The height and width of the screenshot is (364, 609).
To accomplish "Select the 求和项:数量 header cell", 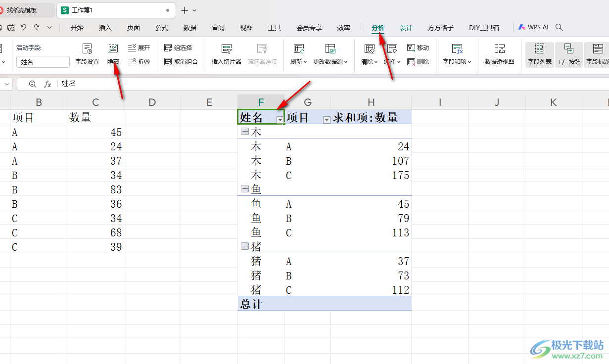I will pos(371,117).
